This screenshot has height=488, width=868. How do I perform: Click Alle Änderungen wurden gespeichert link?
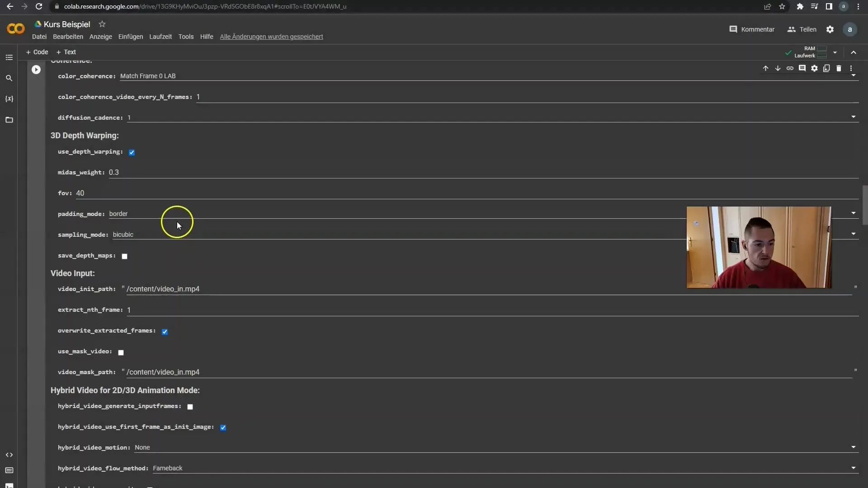[x=271, y=37]
